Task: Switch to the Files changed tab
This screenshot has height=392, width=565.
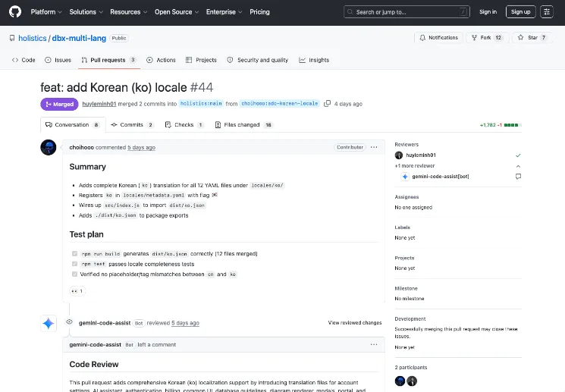Action: tap(243, 125)
